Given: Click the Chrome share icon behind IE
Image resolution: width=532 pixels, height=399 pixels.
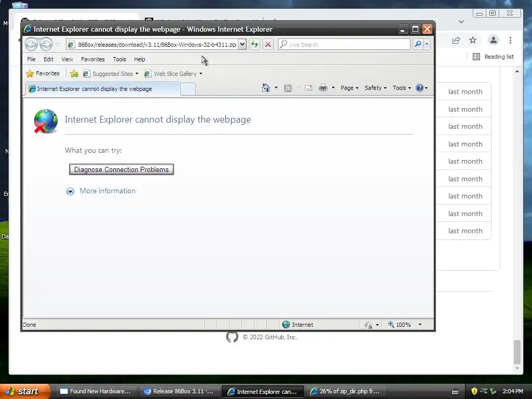Looking at the screenshot, I should [456, 41].
